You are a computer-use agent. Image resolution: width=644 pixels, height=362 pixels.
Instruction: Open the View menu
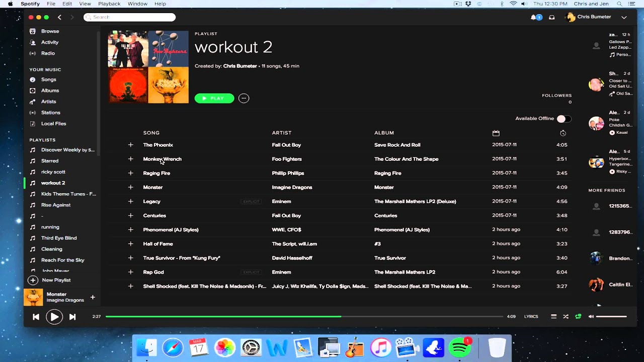[x=85, y=4]
